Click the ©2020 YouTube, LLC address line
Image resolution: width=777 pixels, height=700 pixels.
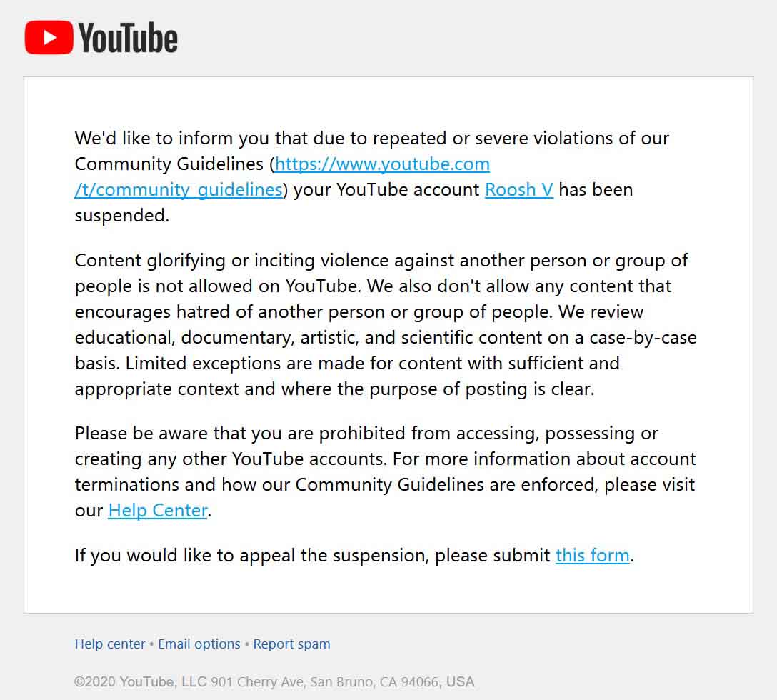tap(274, 682)
